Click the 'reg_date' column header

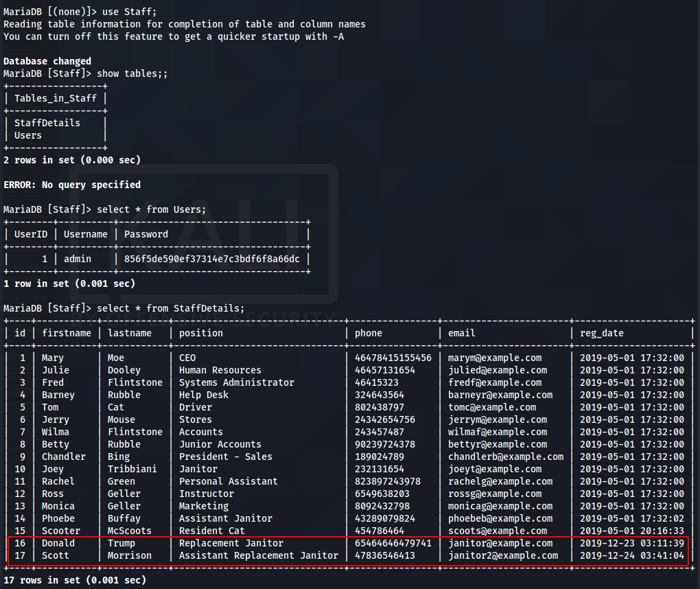click(602, 333)
